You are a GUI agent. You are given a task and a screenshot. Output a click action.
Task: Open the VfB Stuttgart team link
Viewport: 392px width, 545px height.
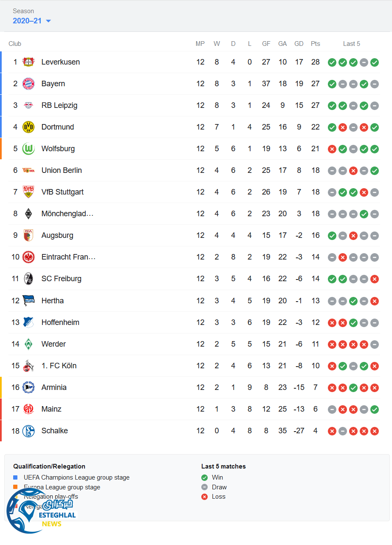(62, 192)
